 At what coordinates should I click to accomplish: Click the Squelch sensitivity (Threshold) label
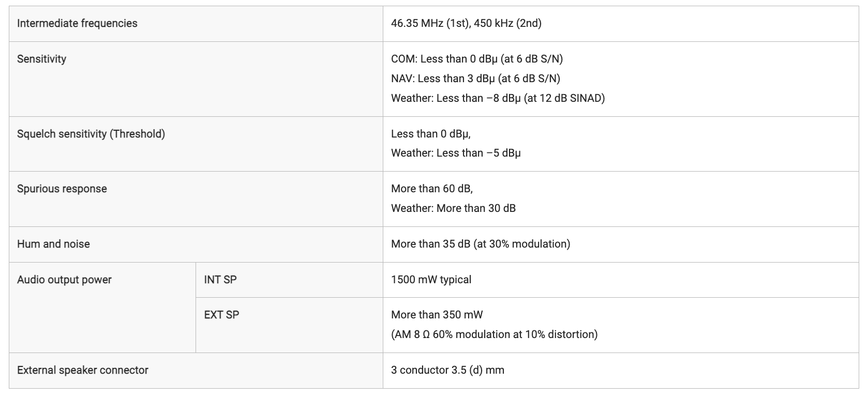pos(91,134)
